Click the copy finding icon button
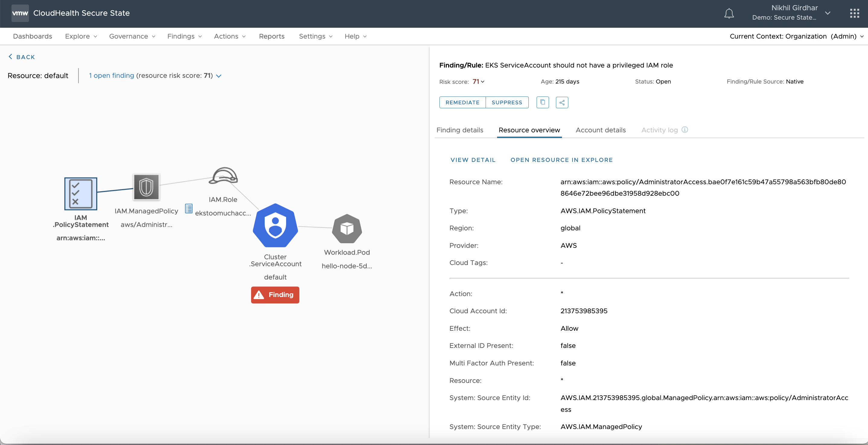The image size is (868, 445). pyautogui.click(x=543, y=102)
